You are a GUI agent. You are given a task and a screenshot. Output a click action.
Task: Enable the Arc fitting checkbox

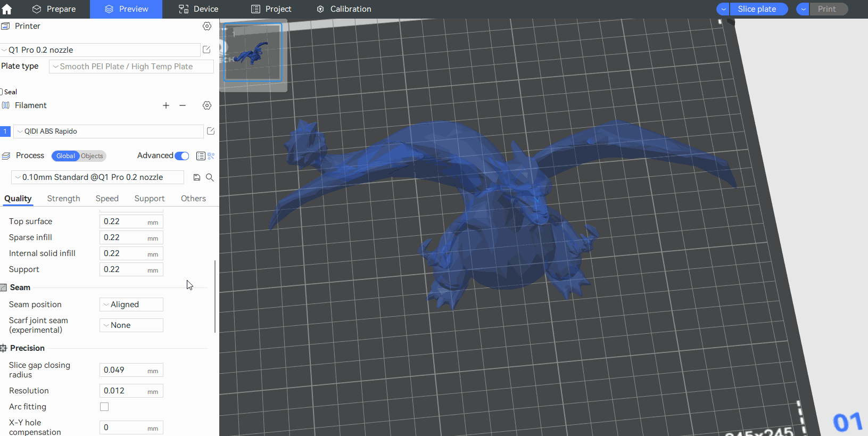[x=104, y=407]
